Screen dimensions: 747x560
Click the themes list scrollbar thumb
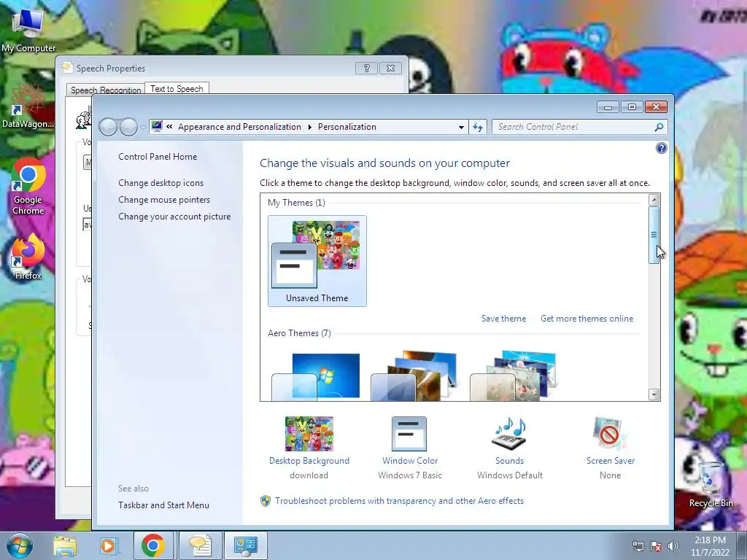pyautogui.click(x=654, y=235)
